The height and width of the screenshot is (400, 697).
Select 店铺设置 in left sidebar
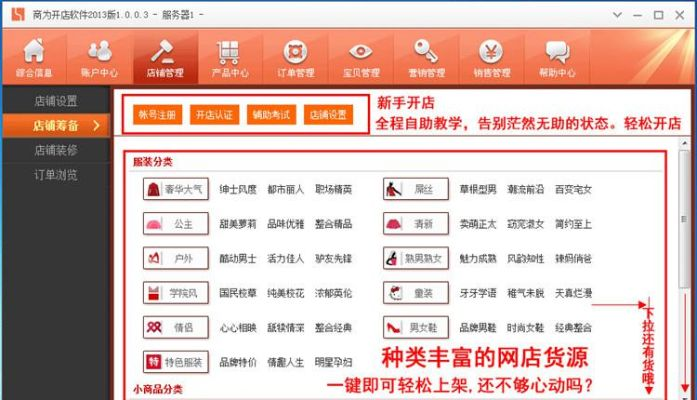[56, 101]
